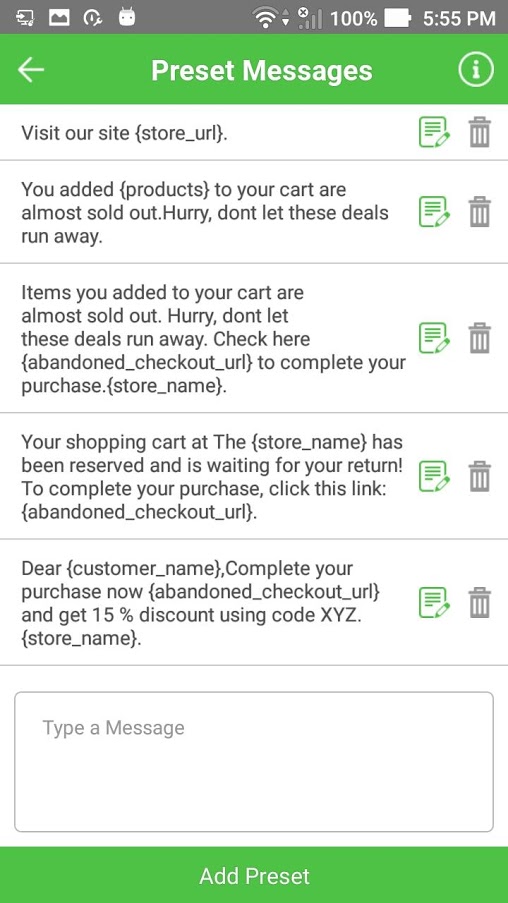Go back using the arrow icon
The width and height of the screenshot is (508, 903).
pos(31,69)
